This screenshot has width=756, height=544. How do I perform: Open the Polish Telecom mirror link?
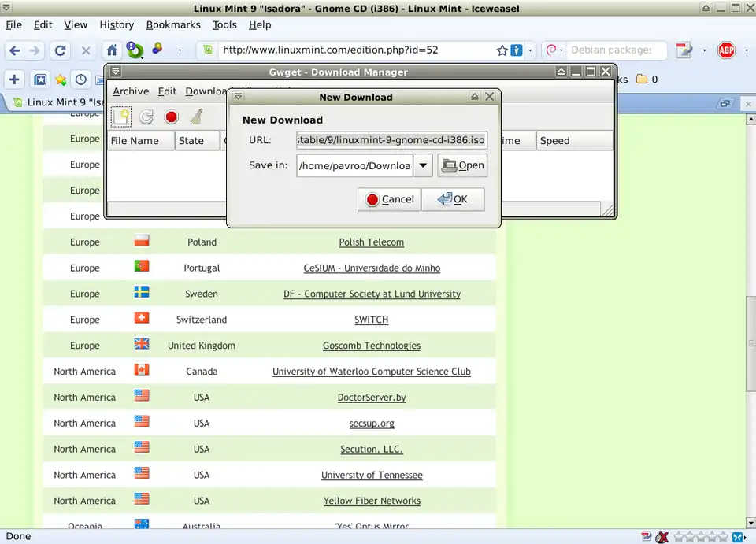371,242
